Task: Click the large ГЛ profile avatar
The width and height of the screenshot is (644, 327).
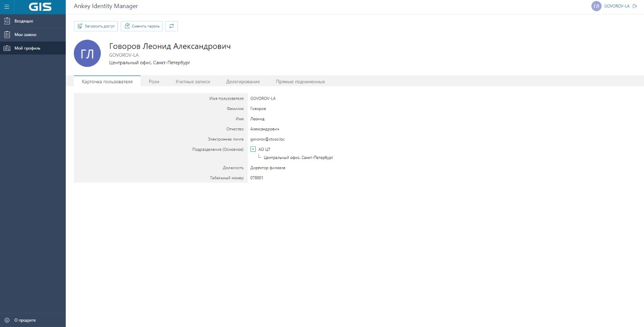Action: point(87,54)
